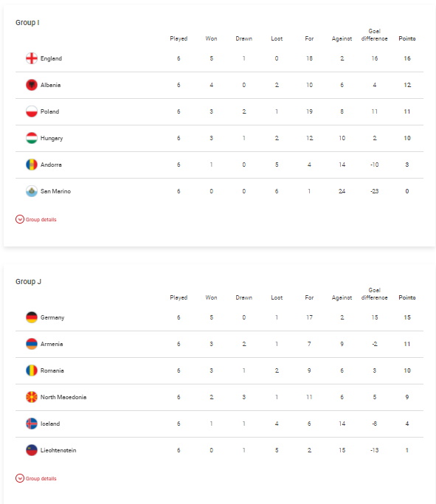The height and width of the screenshot is (504, 436).
Task: Click the Goal difference header in Group J
Action: pos(374,294)
